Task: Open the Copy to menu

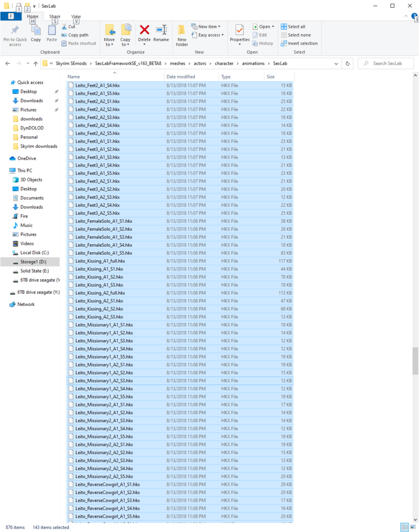Action: tap(126, 35)
